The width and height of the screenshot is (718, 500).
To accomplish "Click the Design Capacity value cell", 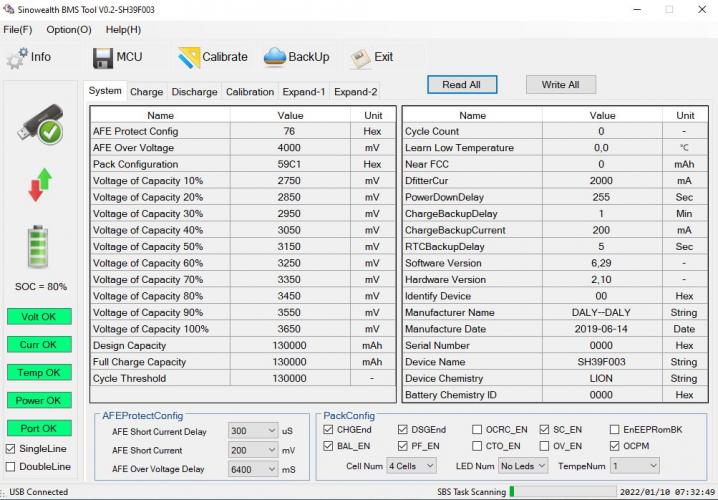I will [x=288, y=345].
